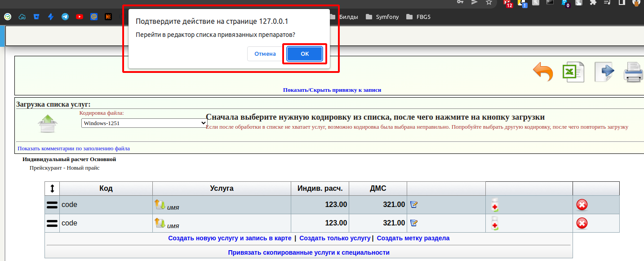
Task: Delete the first service row
Action: [582, 205]
